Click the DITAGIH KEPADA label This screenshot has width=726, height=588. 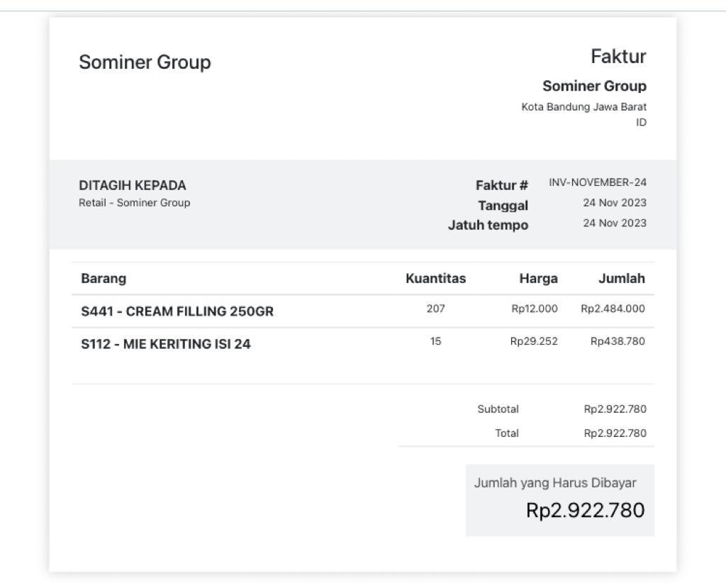[x=133, y=185]
